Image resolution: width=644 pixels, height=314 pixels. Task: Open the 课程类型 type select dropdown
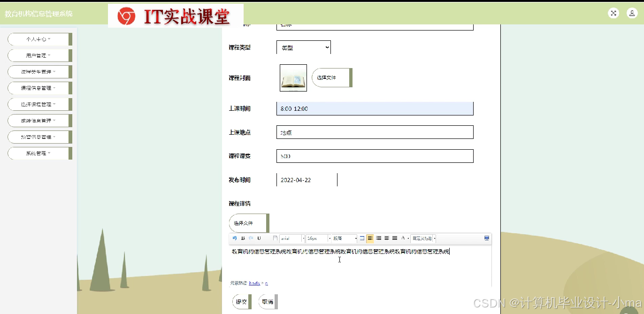[304, 47]
